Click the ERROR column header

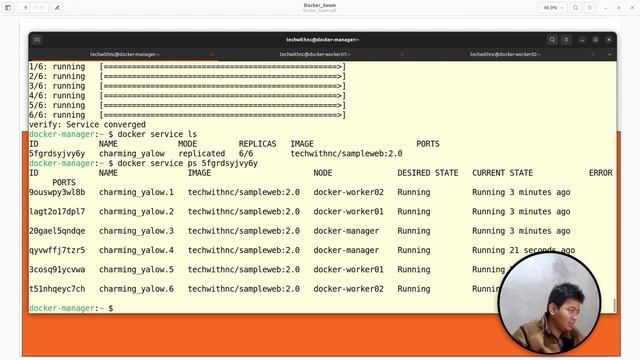(x=600, y=173)
